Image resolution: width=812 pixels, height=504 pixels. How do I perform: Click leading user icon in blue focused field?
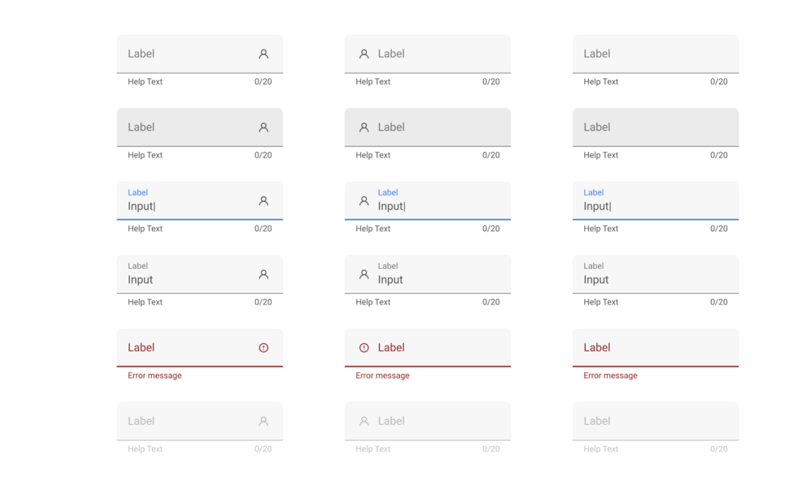[364, 201]
